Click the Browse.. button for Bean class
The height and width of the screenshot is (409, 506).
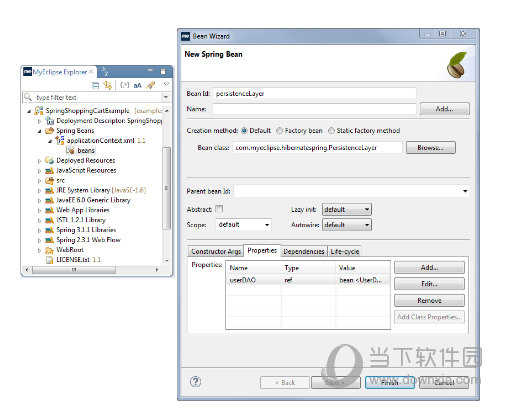click(x=431, y=148)
